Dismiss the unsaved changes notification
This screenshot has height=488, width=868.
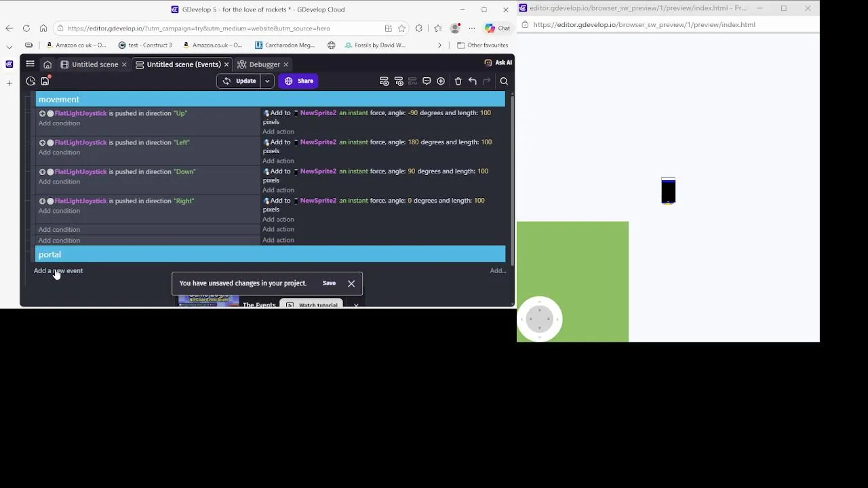tap(351, 283)
